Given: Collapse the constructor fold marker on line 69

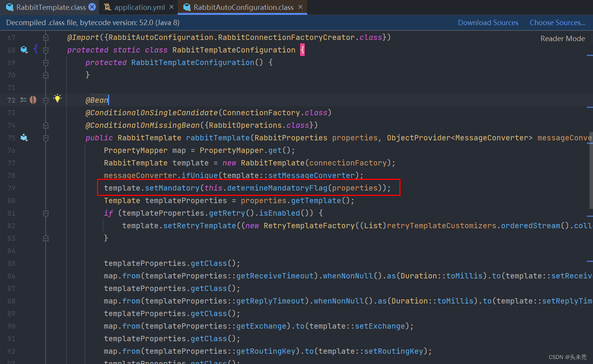Looking at the screenshot, I should tap(46, 62).
